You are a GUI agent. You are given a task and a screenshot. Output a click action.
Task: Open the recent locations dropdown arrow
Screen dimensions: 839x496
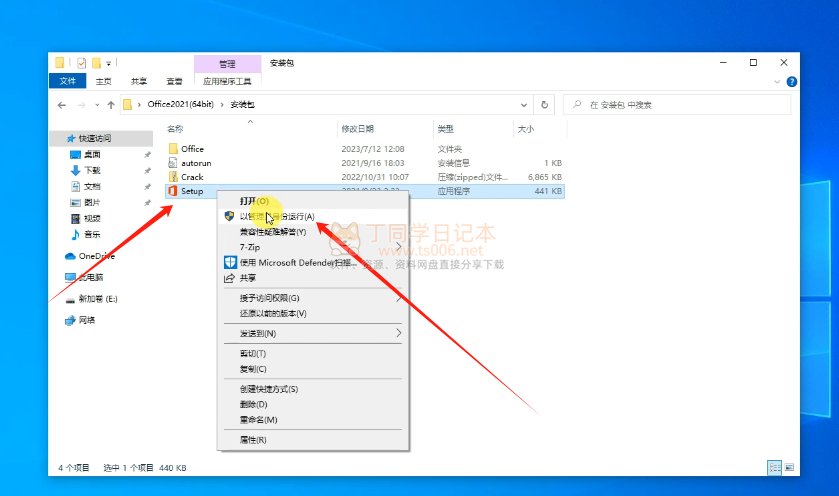(x=97, y=105)
